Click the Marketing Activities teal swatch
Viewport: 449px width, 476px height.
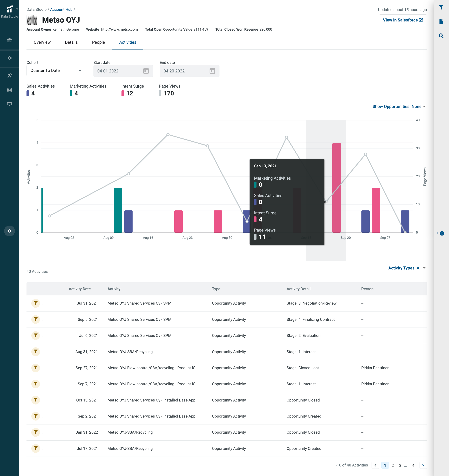71,93
